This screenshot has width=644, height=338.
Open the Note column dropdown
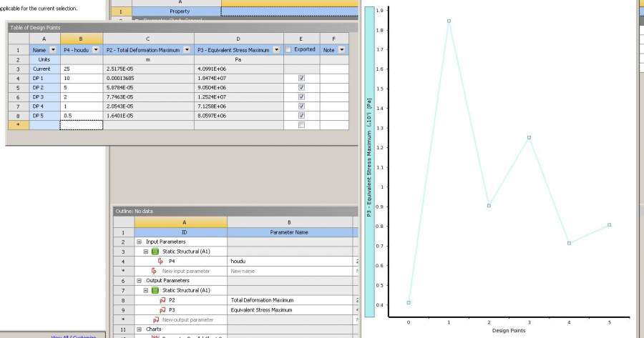(341, 49)
